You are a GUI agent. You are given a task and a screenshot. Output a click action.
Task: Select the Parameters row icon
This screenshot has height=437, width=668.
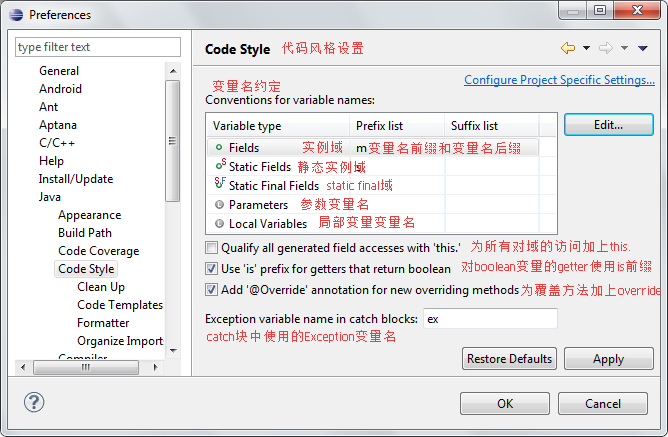pyautogui.click(x=219, y=204)
